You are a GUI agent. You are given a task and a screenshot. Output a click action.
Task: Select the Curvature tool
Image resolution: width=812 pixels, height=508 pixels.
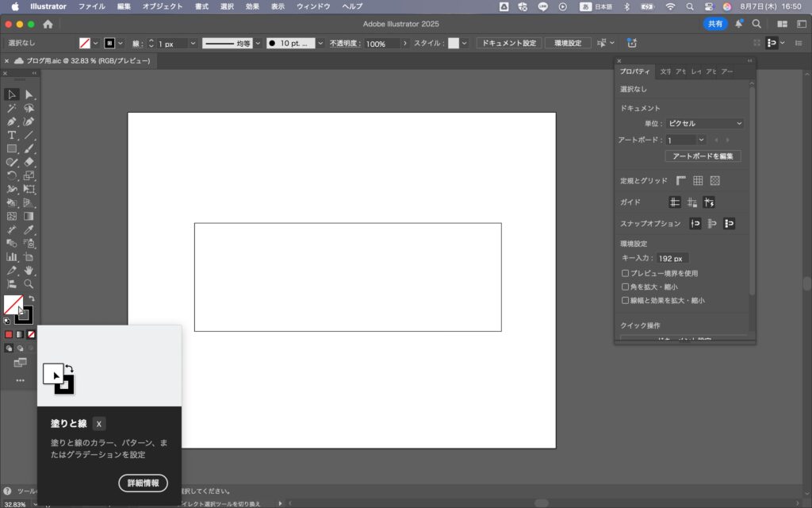click(x=29, y=121)
